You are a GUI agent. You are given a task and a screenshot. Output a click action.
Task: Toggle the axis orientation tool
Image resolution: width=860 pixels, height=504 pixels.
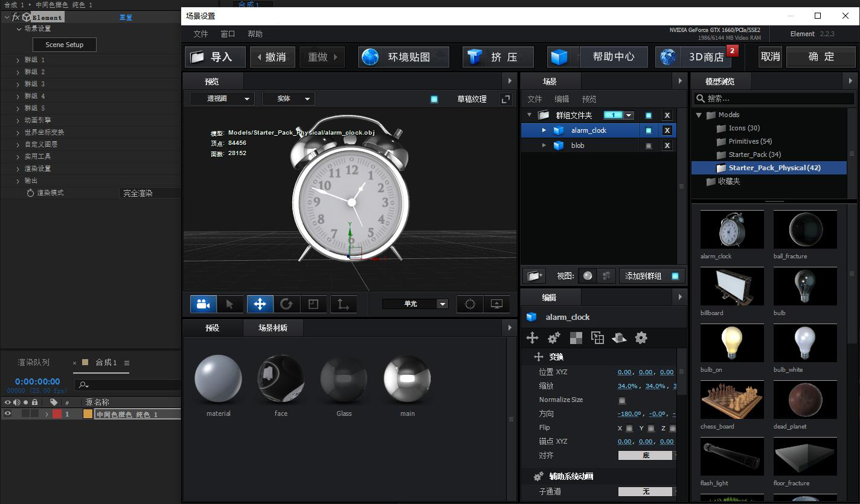[x=343, y=304]
